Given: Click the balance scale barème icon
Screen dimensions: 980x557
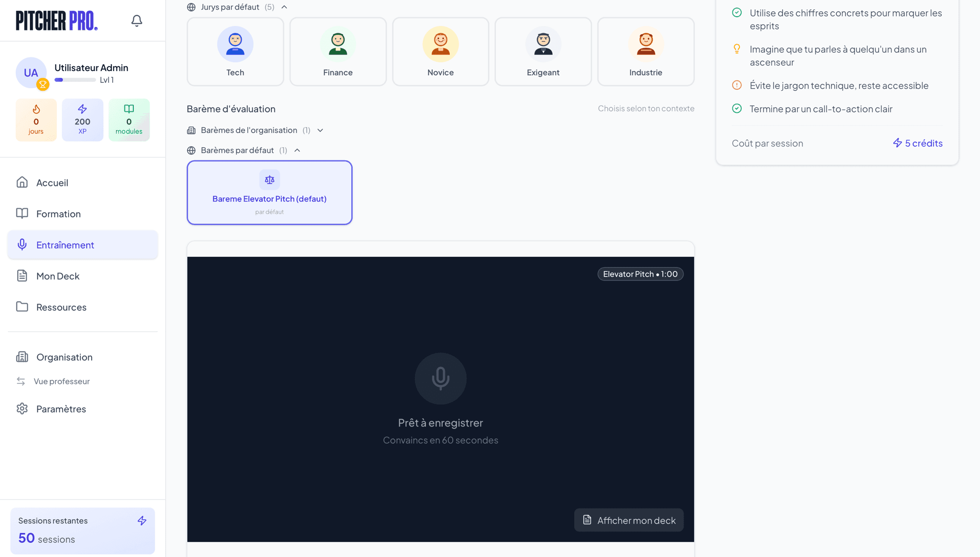Looking at the screenshot, I should click(269, 180).
